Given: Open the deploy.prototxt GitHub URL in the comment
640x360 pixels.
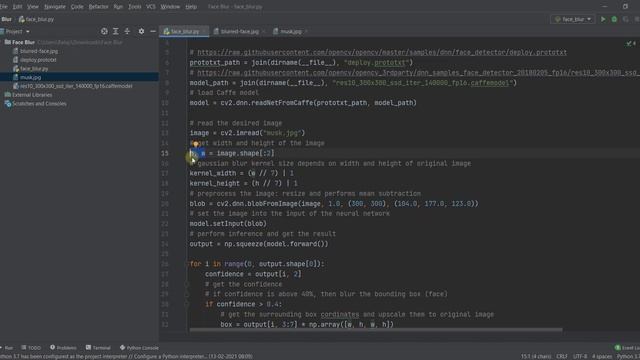Looking at the screenshot, I should click(x=382, y=52).
